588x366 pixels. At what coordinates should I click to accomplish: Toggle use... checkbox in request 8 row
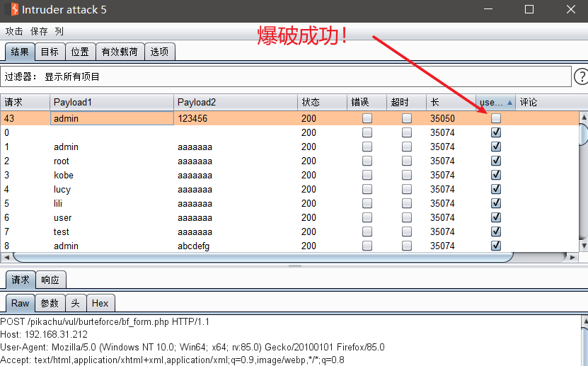coord(496,246)
